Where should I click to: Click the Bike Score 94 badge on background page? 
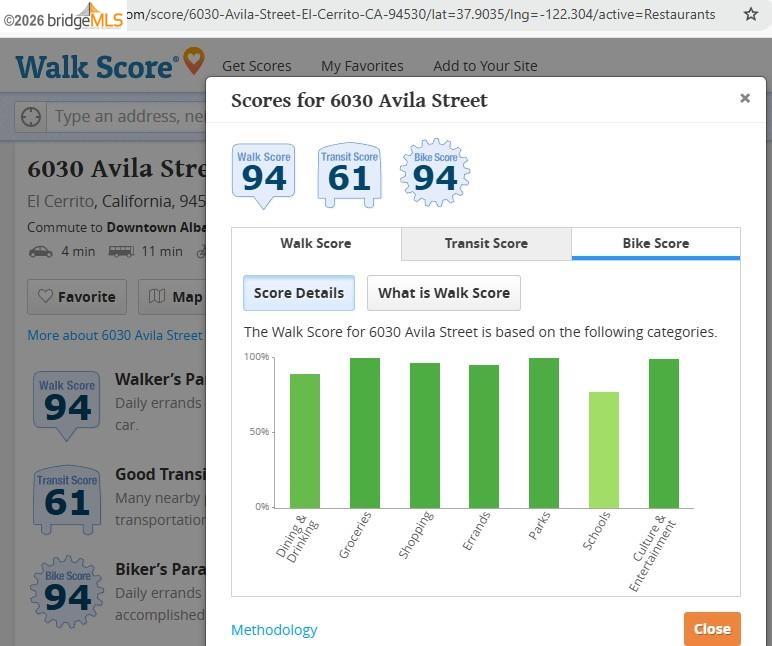(x=66, y=592)
